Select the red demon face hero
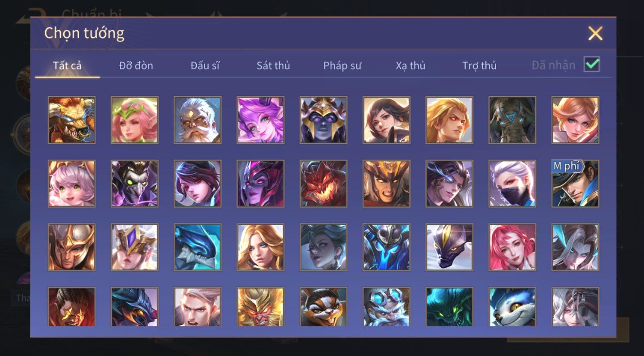This screenshot has width=644, height=356. click(323, 184)
